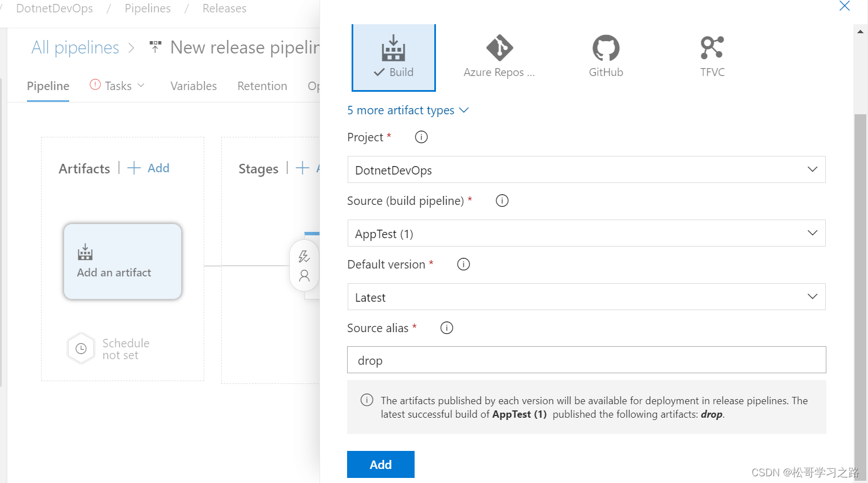The width and height of the screenshot is (868, 483).
Task: Click the Schedule not set clock icon
Action: pos(81,348)
